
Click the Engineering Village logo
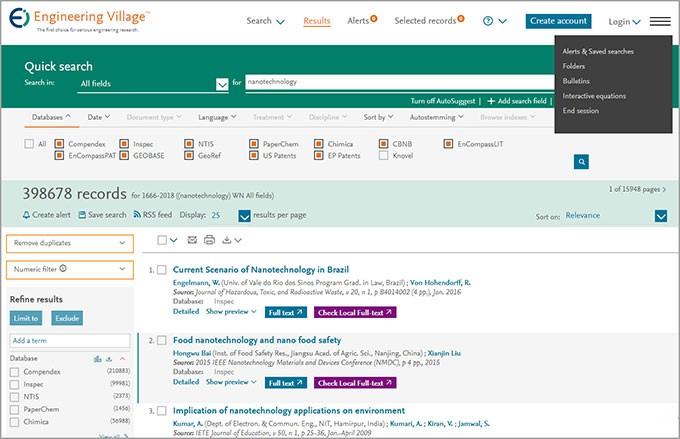pyautogui.click(x=79, y=20)
